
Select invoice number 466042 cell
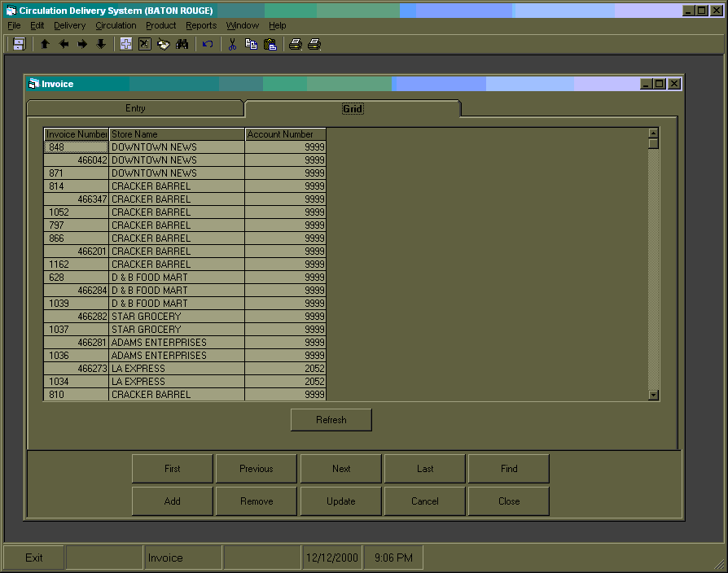point(77,160)
